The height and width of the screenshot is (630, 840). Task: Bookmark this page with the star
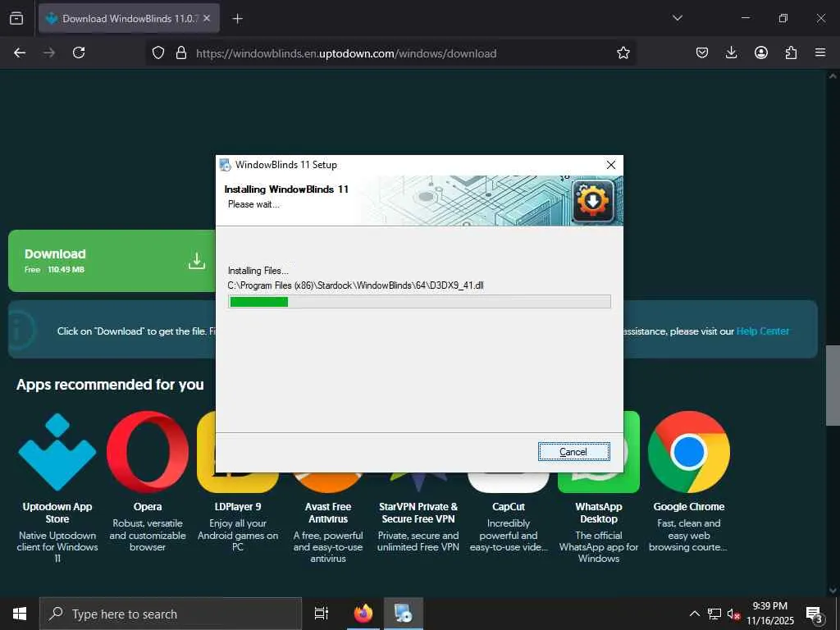[623, 52]
